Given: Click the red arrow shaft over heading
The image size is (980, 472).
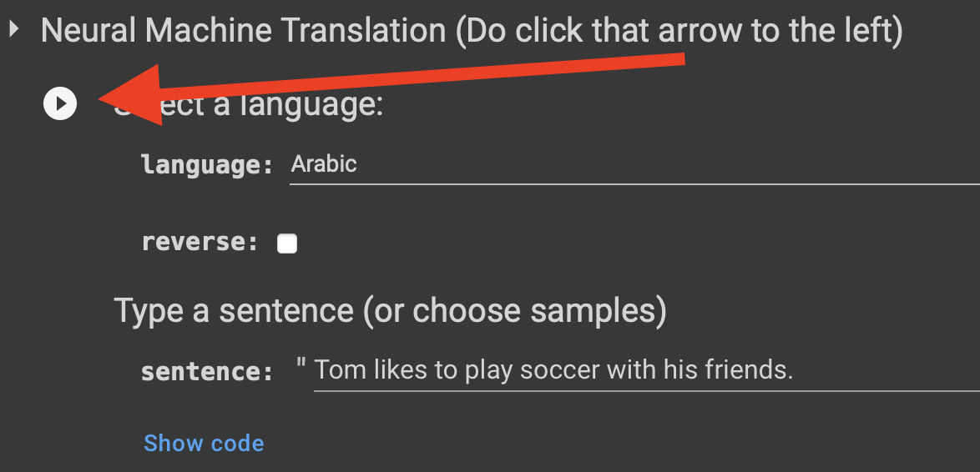Looking at the screenshot, I should pyautogui.click(x=425, y=73).
